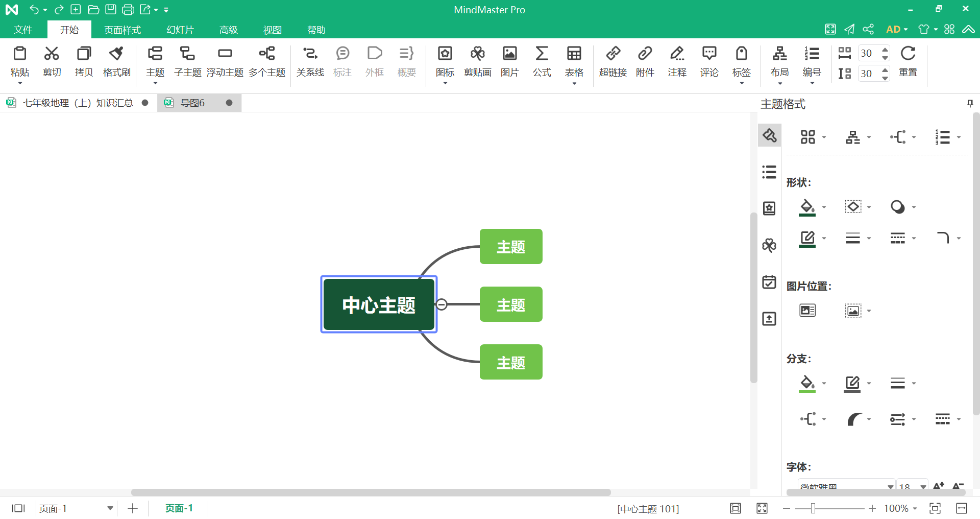The height and width of the screenshot is (519, 980).
Task: Click the horizontal canvas scrollbar
Action: (x=371, y=492)
